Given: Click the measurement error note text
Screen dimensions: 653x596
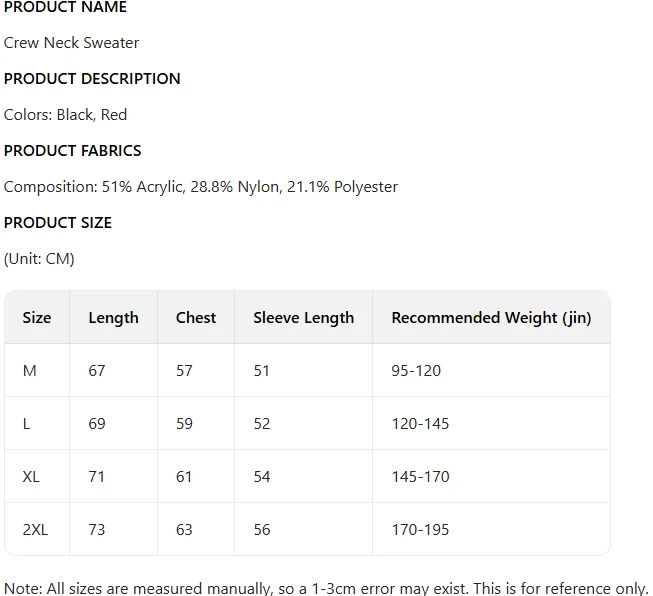Looking at the screenshot, I should tap(326, 588).
